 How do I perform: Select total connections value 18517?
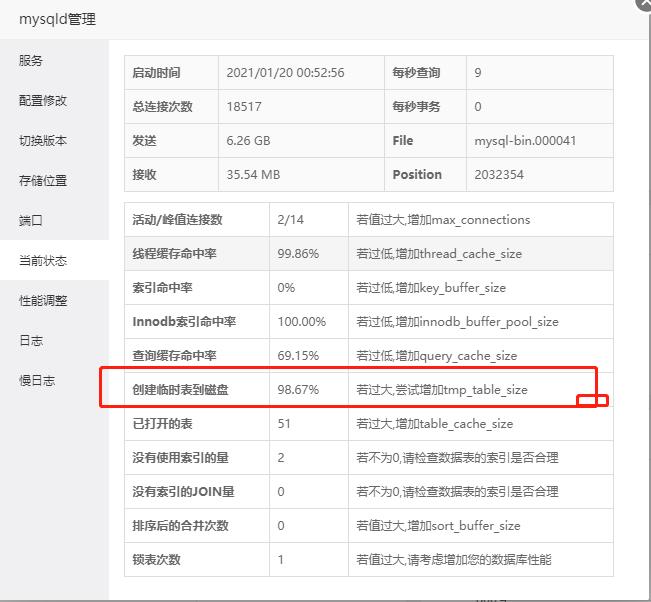click(x=244, y=107)
